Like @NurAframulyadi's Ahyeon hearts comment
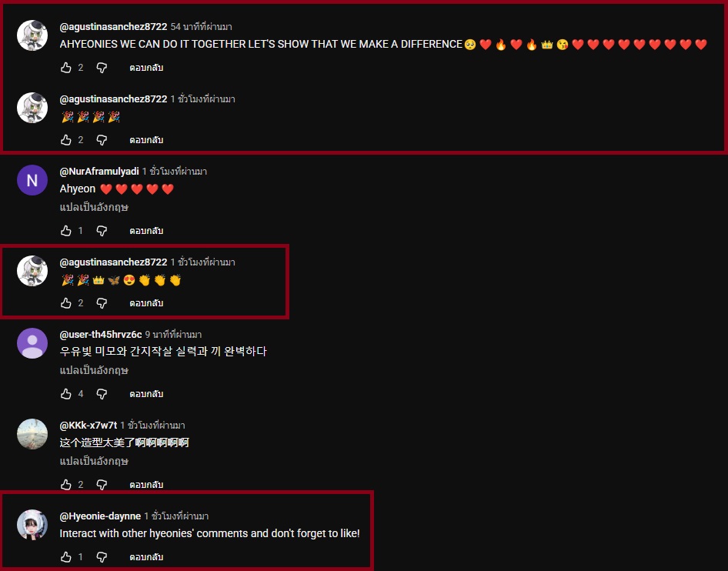 [66, 231]
